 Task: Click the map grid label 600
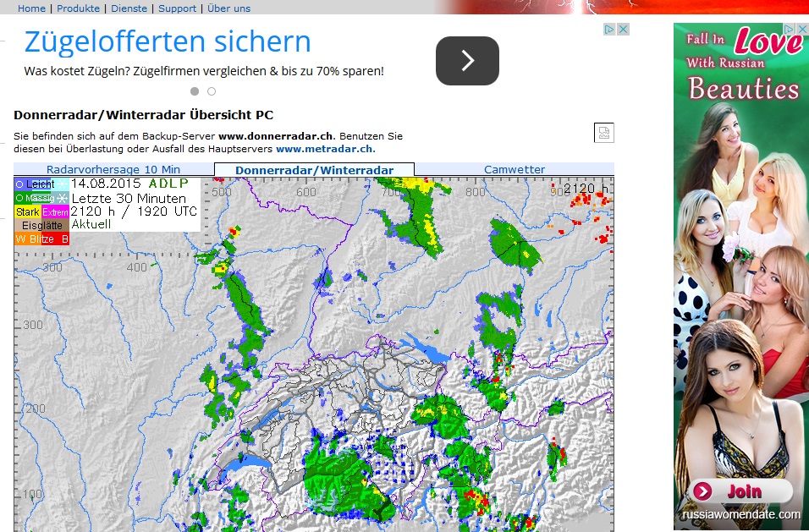(306, 192)
